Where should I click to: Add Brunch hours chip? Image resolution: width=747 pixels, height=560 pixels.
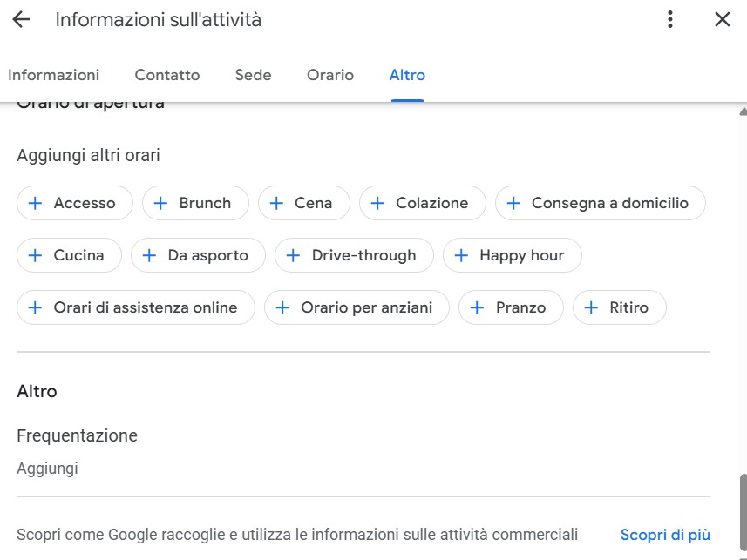pos(195,203)
